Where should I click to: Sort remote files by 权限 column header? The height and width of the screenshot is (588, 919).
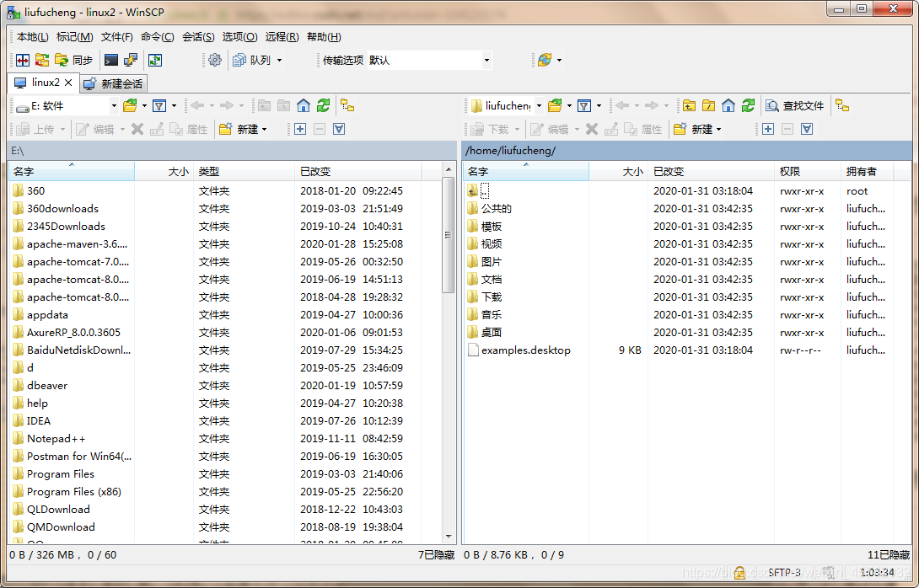point(808,172)
